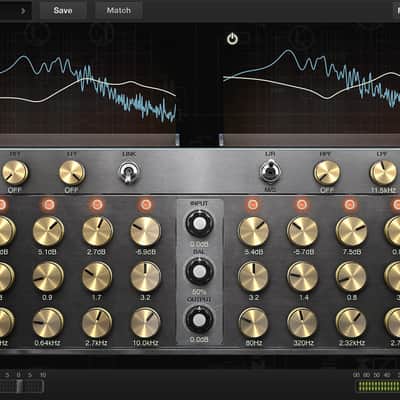This screenshot has width=400, height=400.
Task: Flip the LINK toggle switch
Action: [128, 173]
